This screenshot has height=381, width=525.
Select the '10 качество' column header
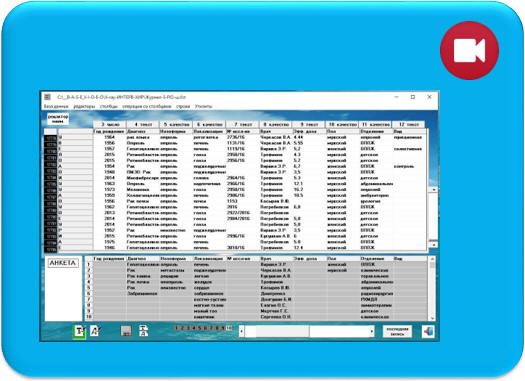point(342,124)
